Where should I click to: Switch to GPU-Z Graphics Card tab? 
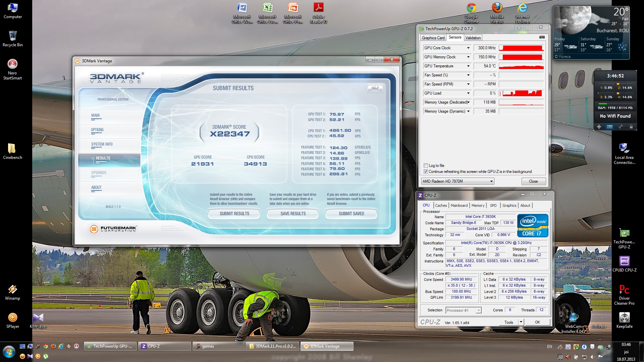[433, 38]
